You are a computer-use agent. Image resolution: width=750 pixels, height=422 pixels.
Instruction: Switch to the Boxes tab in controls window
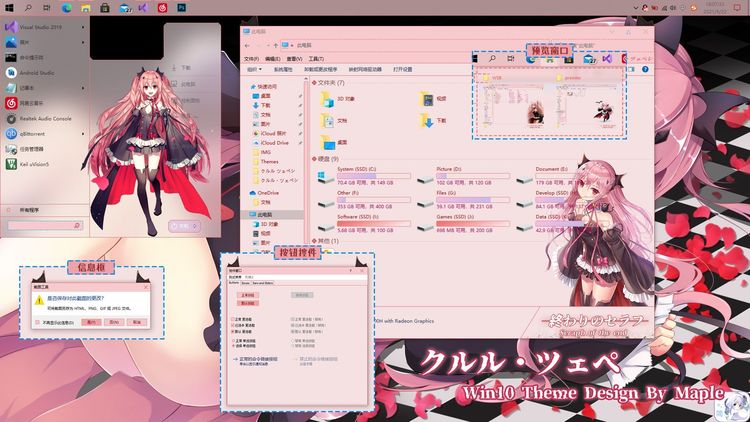246,283
